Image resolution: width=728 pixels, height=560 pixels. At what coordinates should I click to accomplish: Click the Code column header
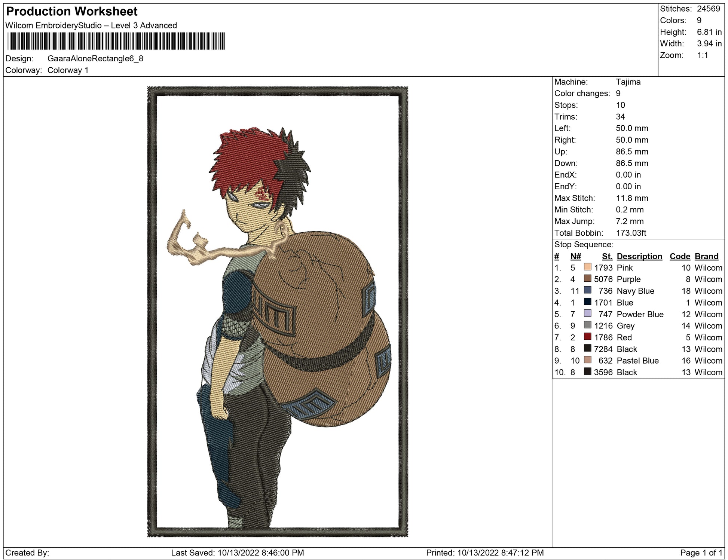tap(679, 256)
